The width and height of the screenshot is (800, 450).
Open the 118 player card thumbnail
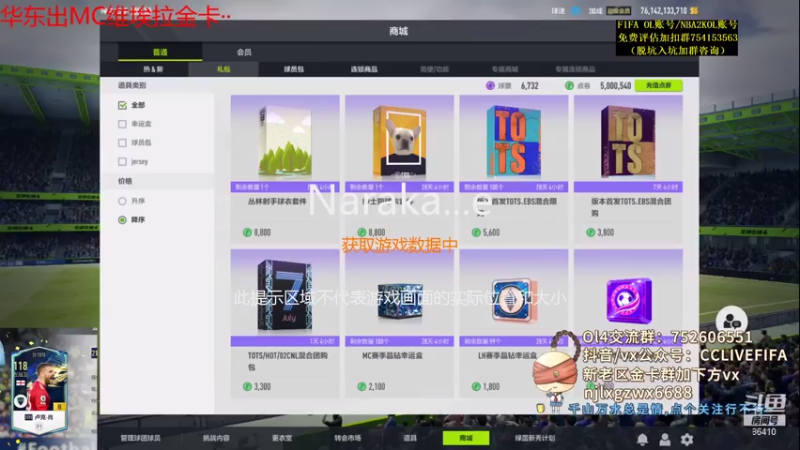pos(39,389)
